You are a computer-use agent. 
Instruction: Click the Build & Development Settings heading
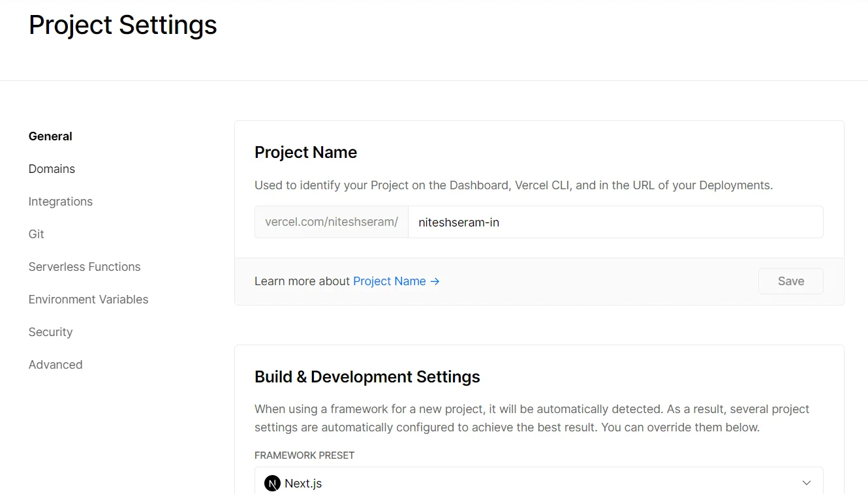pyautogui.click(x=367, y=377)
